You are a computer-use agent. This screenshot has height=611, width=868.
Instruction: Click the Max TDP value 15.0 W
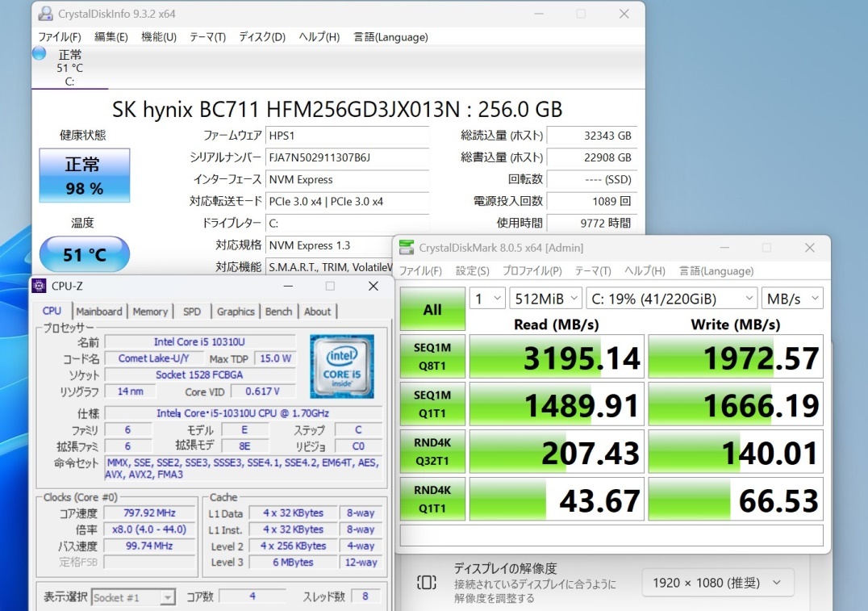(x=276, y=358)
